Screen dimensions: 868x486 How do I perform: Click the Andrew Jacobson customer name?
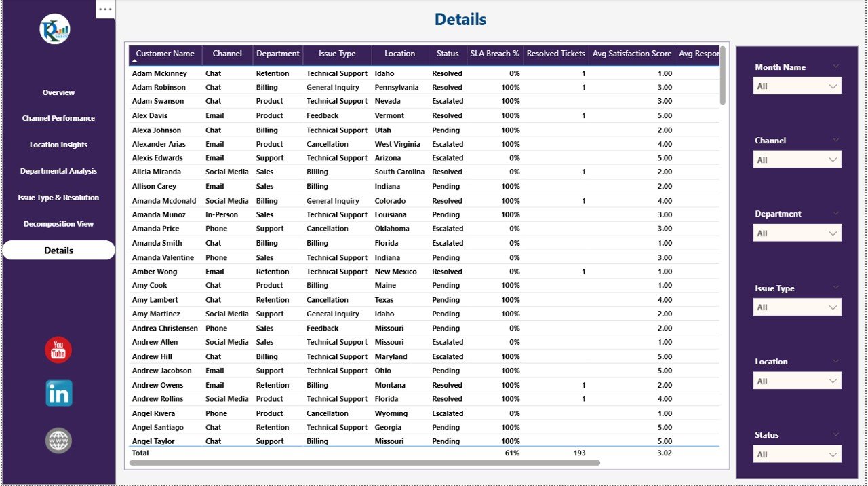click(x=161, y=371)
